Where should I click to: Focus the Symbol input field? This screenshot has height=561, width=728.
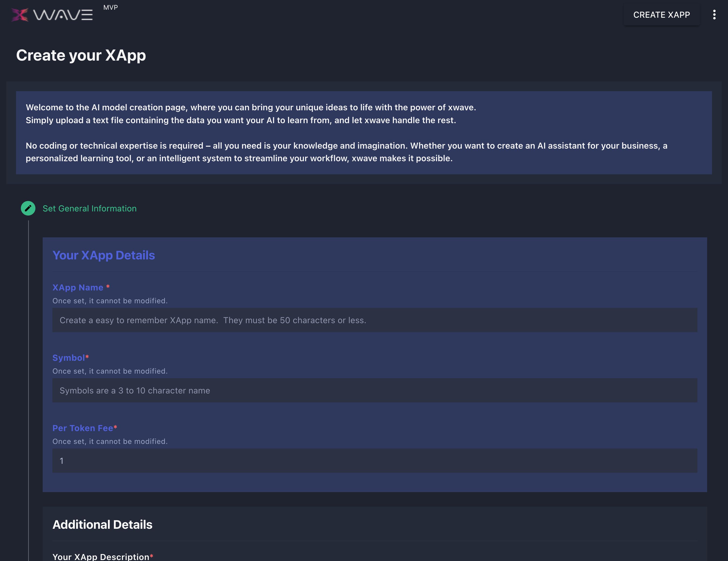tap(375, 390)
